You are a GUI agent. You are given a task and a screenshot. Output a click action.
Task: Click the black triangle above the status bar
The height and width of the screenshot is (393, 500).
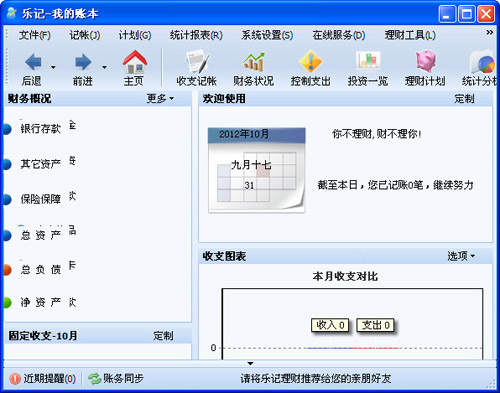[250, 363]
